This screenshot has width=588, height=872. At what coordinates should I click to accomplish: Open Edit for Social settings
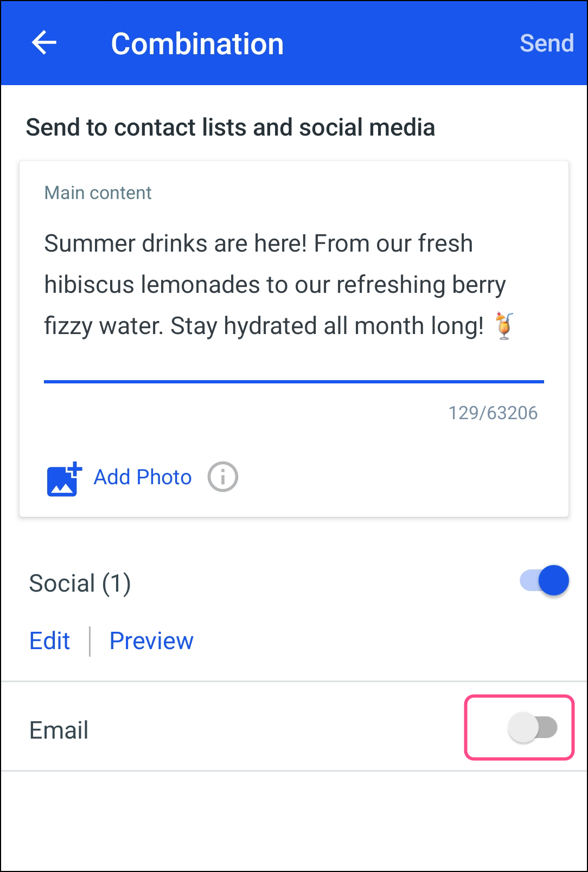[x=49, y=641]
